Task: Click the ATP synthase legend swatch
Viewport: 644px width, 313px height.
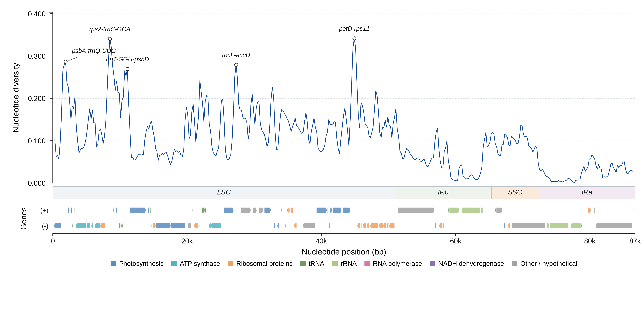Action: [174, 264]
